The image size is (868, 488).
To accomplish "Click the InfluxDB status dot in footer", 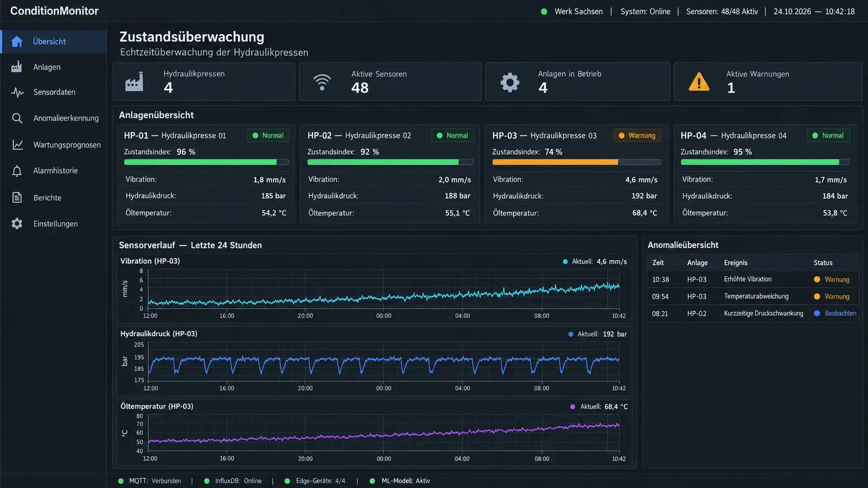I will click(x=207, y=481).
